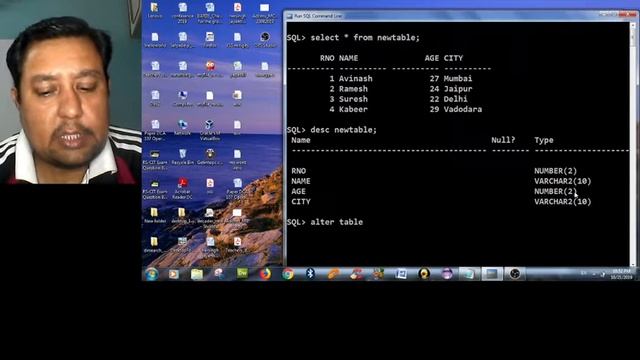Image resolution: width=640 pixels, height=360 pixels.
Task: Click the 'Kabeer' name cell
Action: [353, 109]
